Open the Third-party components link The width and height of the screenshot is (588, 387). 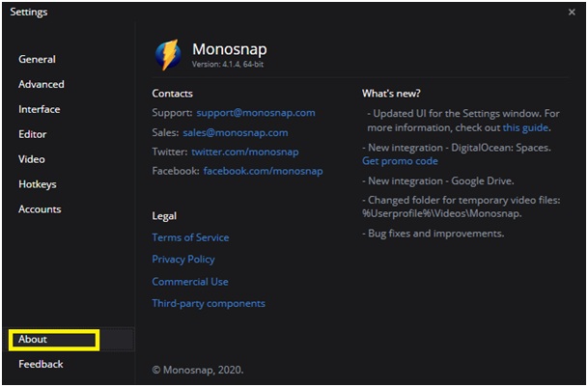pos(209,304)
